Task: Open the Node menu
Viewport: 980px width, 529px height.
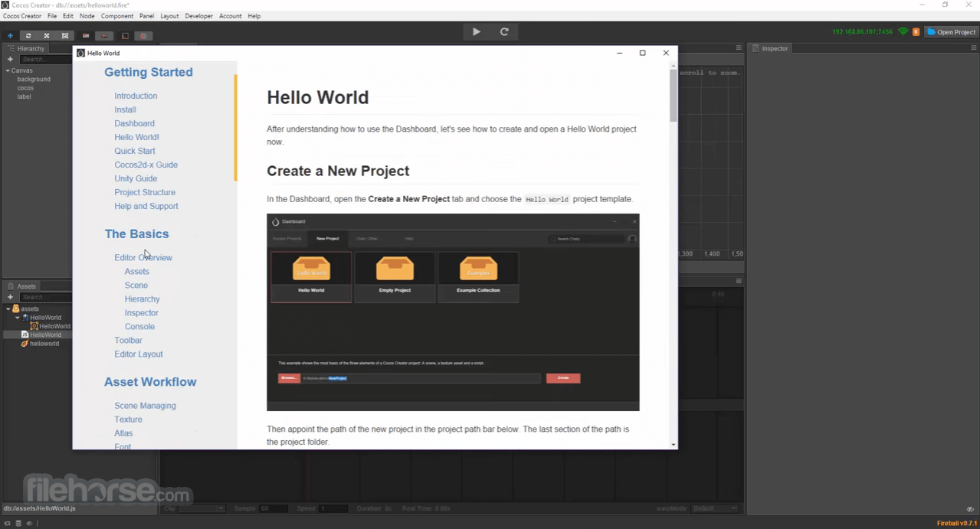Action: 87,16
